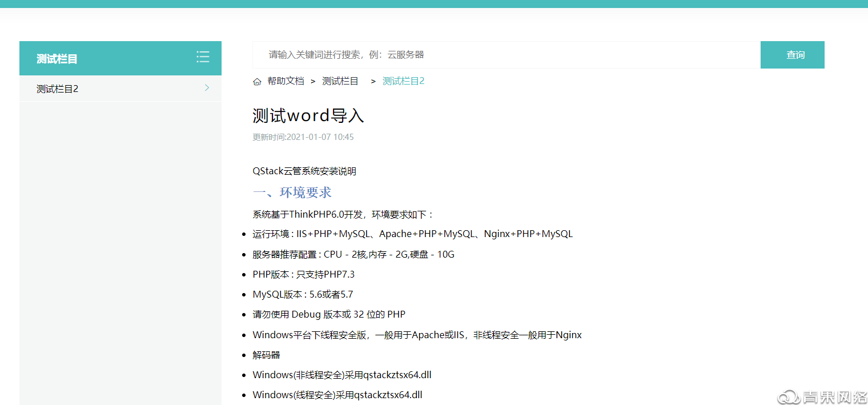Screen dimensions: 868x405
Task: Click the home icon in the breadcrumb
Action: tap(257, 82)
